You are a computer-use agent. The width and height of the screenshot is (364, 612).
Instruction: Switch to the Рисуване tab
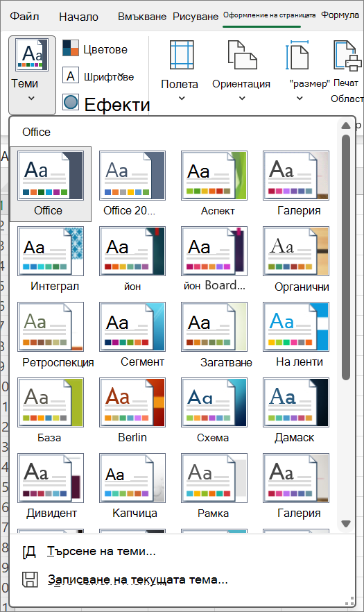pyautogui.click(x=196, y=17)
